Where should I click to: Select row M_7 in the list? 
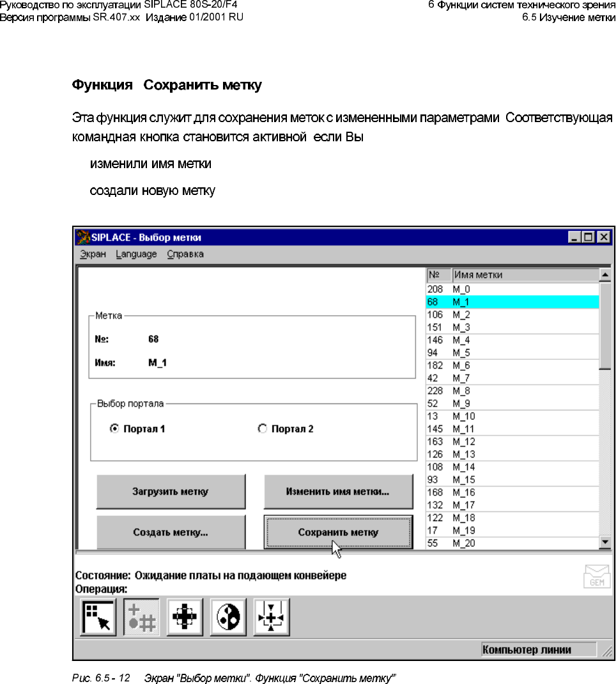[512, 378]
